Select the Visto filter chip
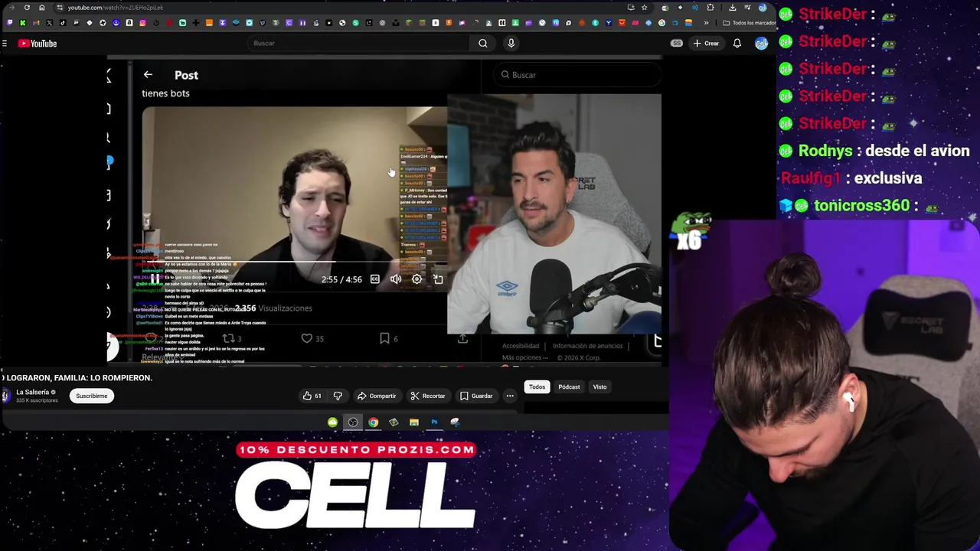980x551 pixels. pos(599,387)
